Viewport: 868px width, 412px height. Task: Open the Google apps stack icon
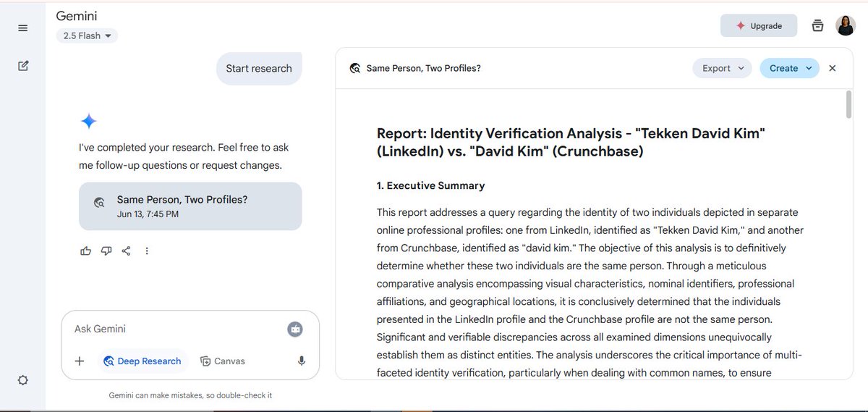[x=817, y=25]
